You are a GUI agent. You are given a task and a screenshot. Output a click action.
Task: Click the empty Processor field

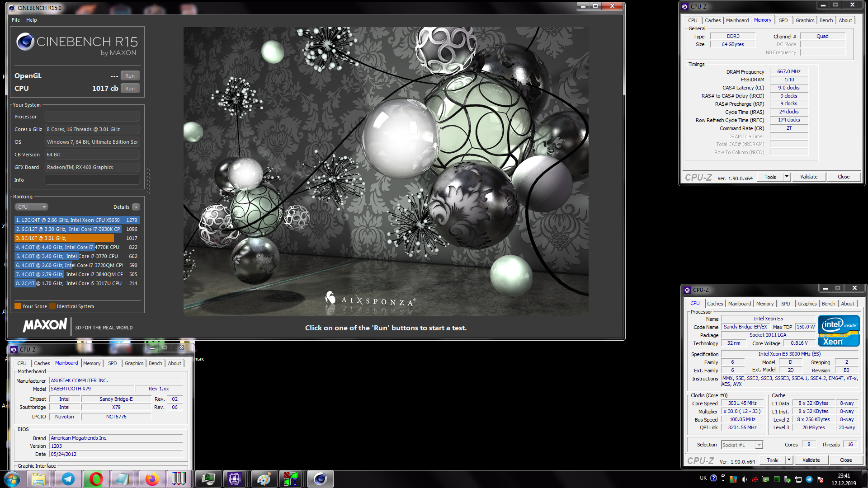(92, 117)
